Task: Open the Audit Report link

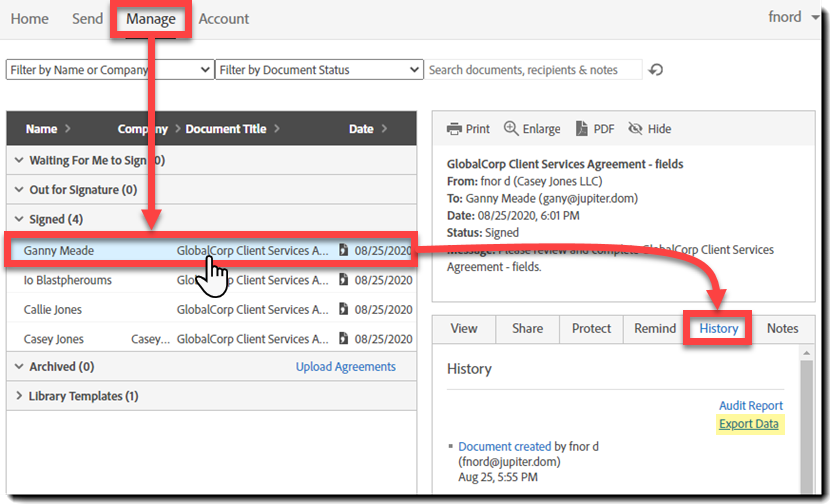Action: 750,406
